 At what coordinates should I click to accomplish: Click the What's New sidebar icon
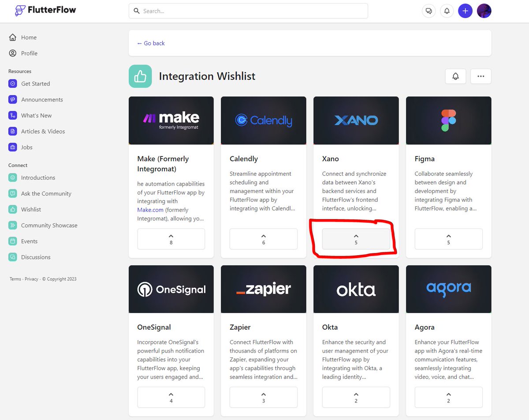[13, 115]
